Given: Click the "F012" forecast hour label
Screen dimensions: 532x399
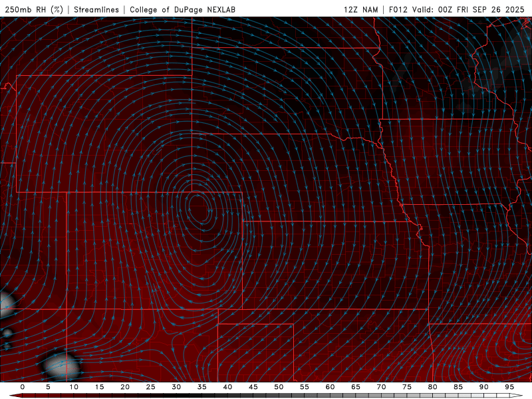Looking at the screenshot, I should pyautogui.click(x=398, y=9).
